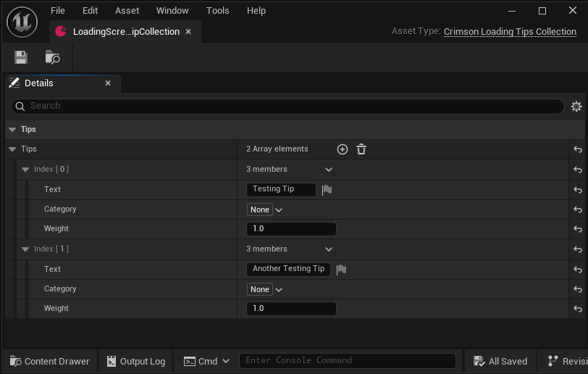This screenshot has height=374, width=588.
Task: Focus the Details search field
Action: pyautogui.click(x=287, y=107)
